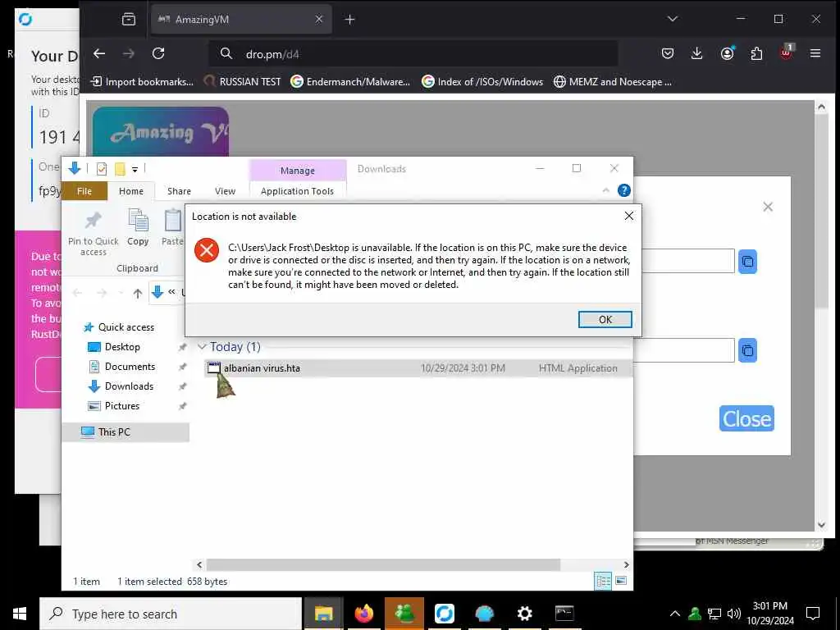Open the Windows Start menu
Screen dimensions: 840x630
20,614
